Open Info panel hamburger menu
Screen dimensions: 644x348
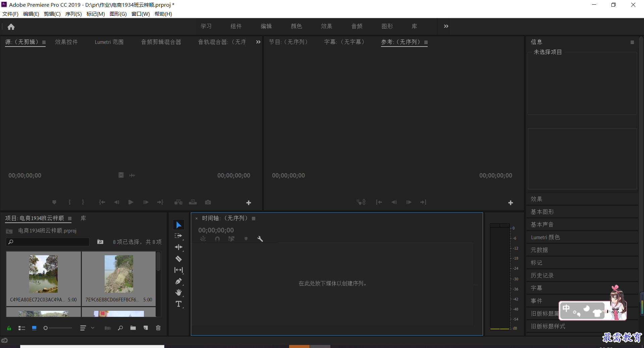tap(632, 43)
